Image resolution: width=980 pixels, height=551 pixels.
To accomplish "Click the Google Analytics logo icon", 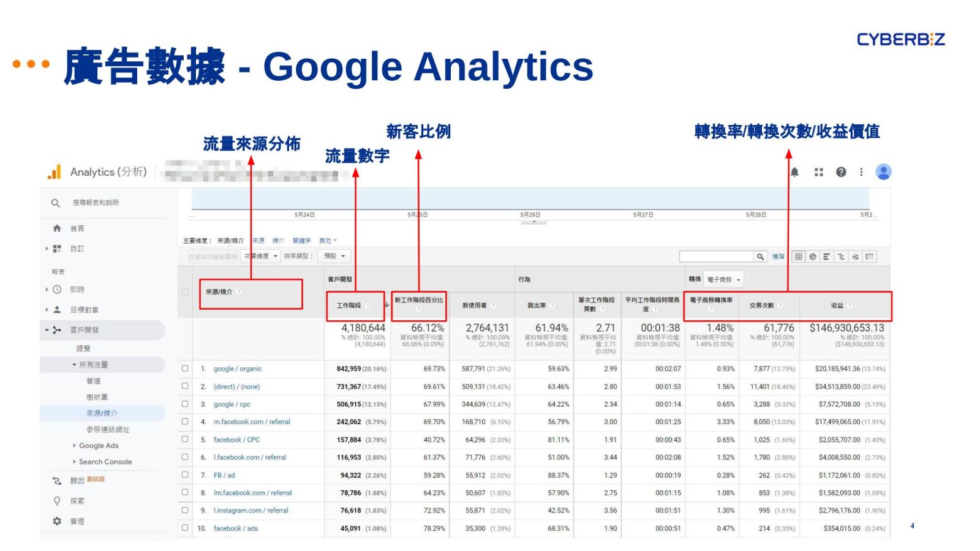I will [55, 172].
